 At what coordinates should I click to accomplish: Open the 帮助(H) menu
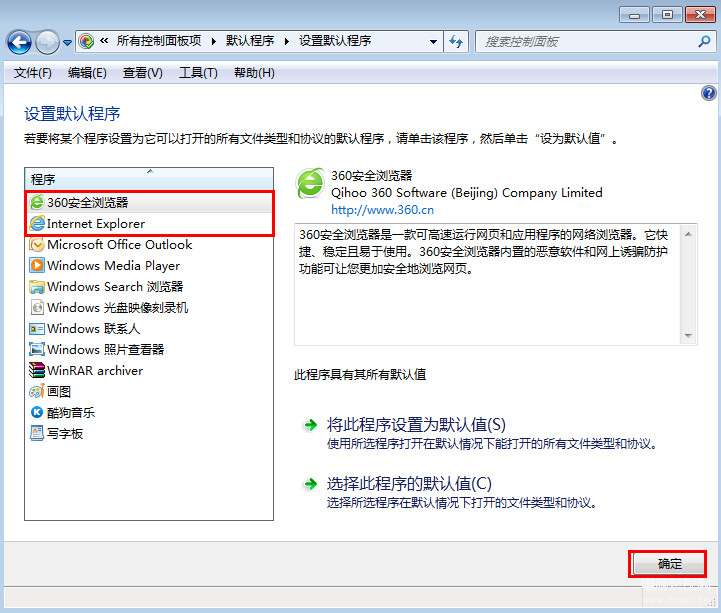(x=254, y=73)
